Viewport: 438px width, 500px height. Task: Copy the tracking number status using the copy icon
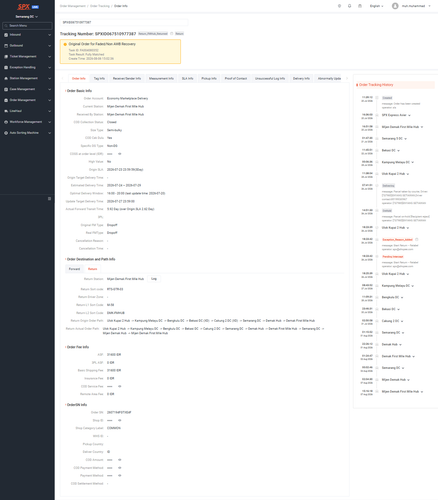tap(172, 34)
